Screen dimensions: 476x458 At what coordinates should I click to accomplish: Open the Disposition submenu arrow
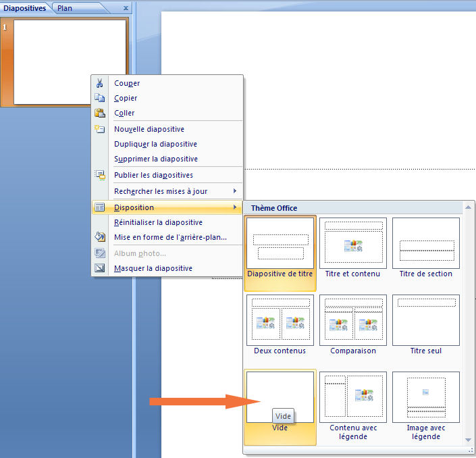coord(234,207)
